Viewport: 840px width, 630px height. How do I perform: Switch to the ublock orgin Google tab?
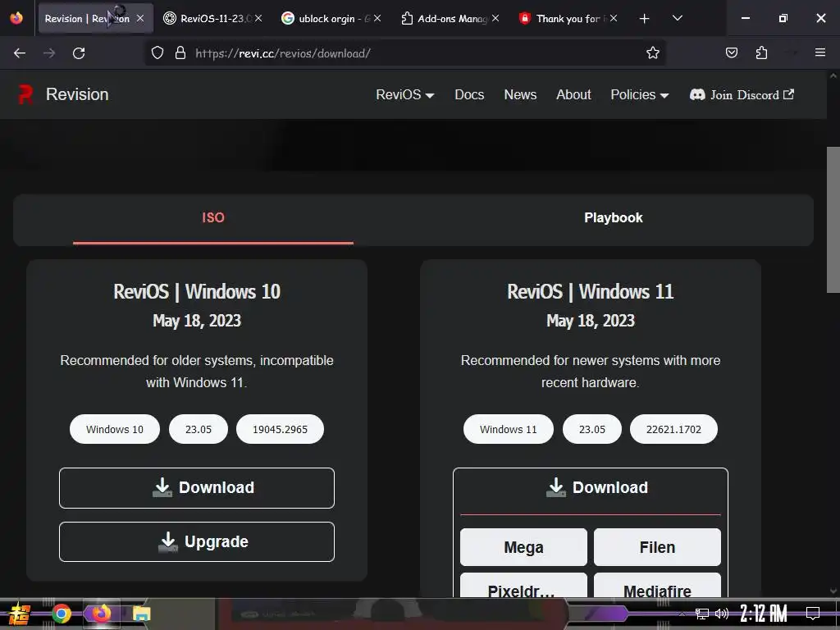coord(331,18)
